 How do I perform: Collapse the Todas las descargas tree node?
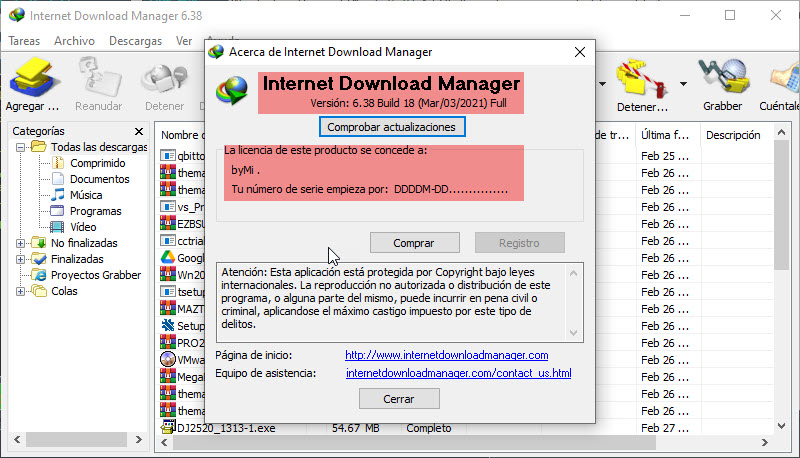coord(20,147)
